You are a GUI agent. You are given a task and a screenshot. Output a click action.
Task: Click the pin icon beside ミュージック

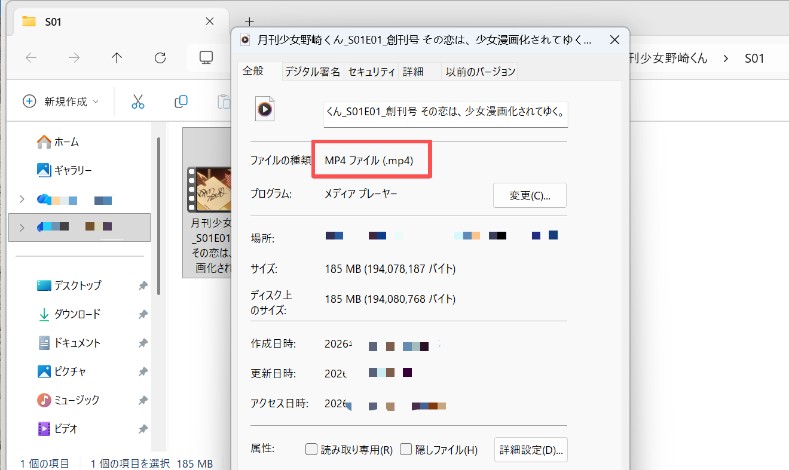(143, 401)
